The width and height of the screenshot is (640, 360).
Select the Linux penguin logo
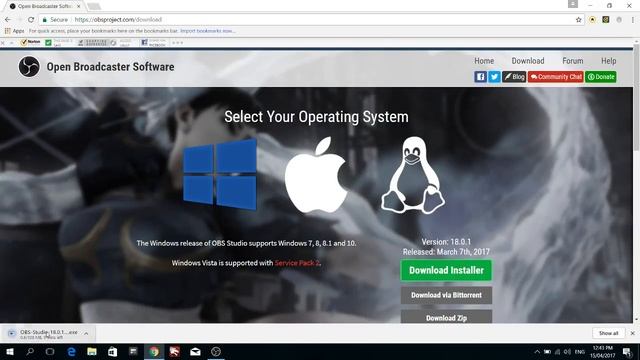point(413,175)
